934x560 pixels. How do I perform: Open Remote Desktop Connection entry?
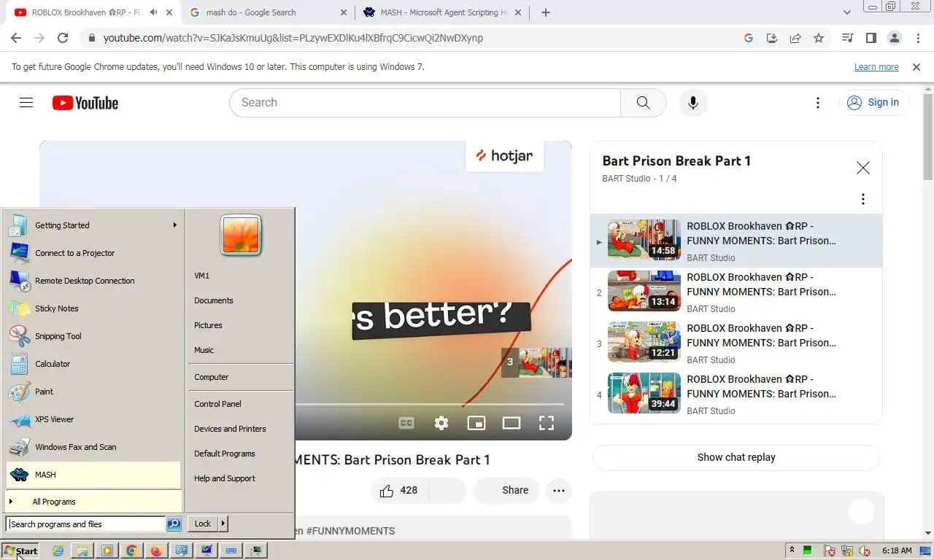coord(93,281)
